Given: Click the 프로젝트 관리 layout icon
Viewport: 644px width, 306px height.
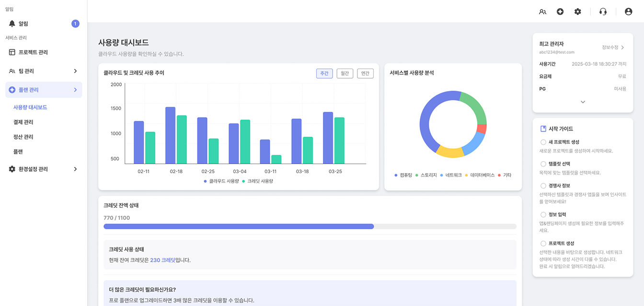Looking at the screenshot, I should click(x=12, y=52).
